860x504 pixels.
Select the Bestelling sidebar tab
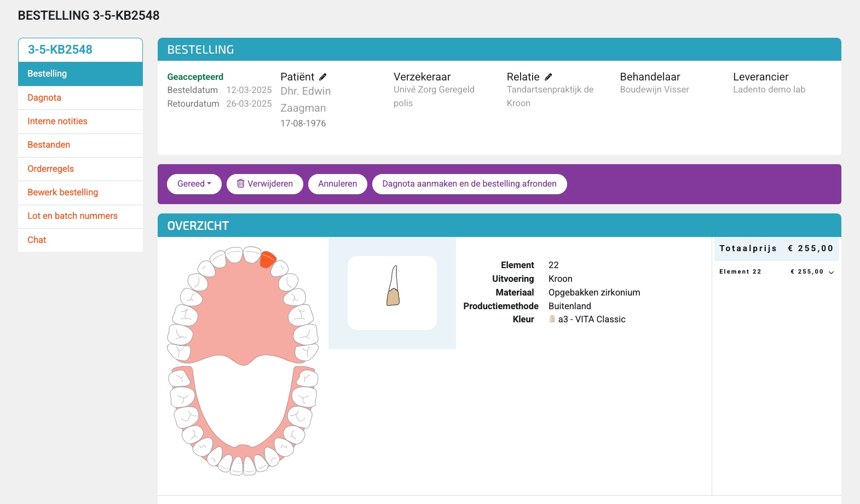[47, 74]
